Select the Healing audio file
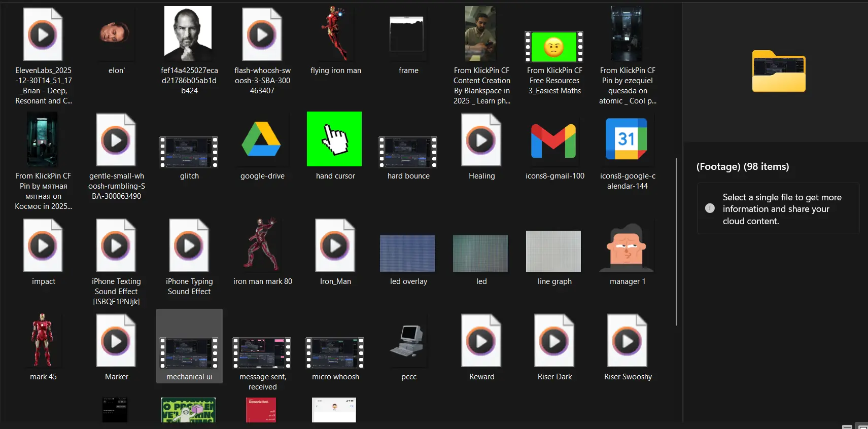This screenshot has width=868, height=429. [x=481, y=140]
